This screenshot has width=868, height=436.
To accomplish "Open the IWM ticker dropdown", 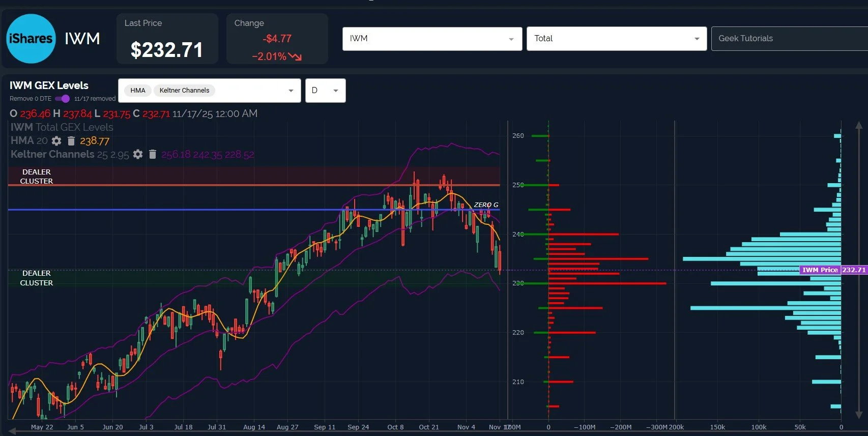I will click(432, 39).
